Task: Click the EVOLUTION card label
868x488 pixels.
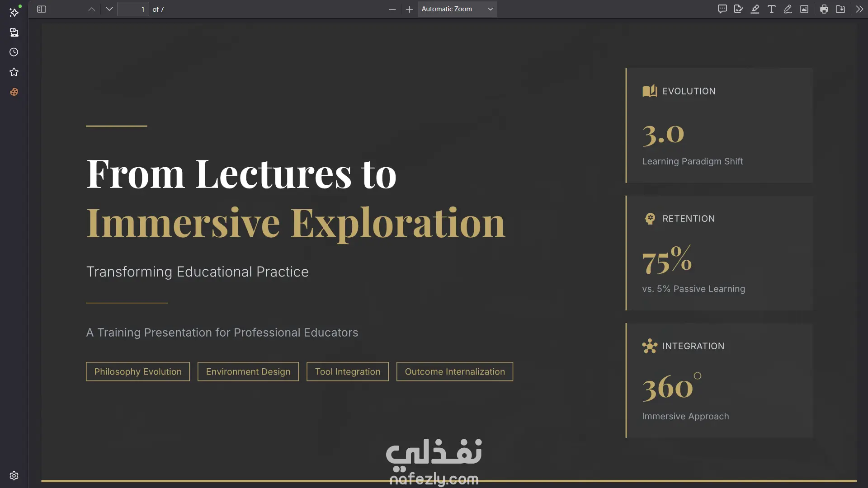Action: pyautogui.click(x=689, y=91)
